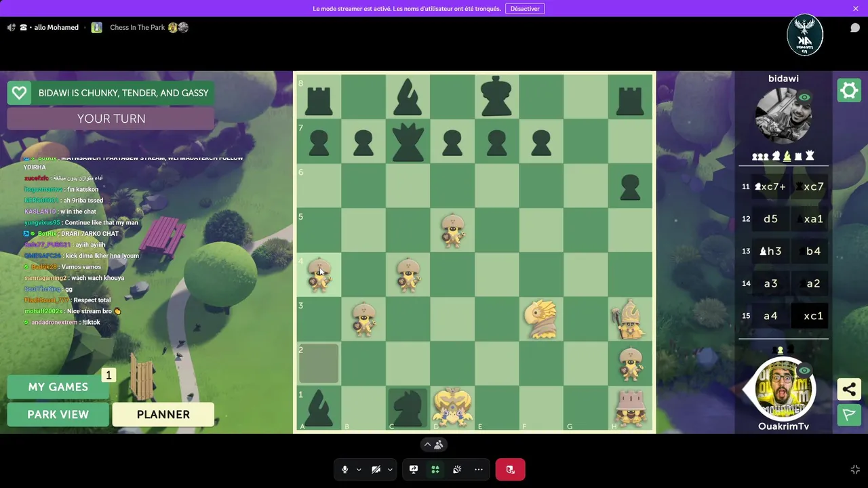Click move 14 a3 in move list
This screenshot has height=488, width=868.
coord(770,284)
